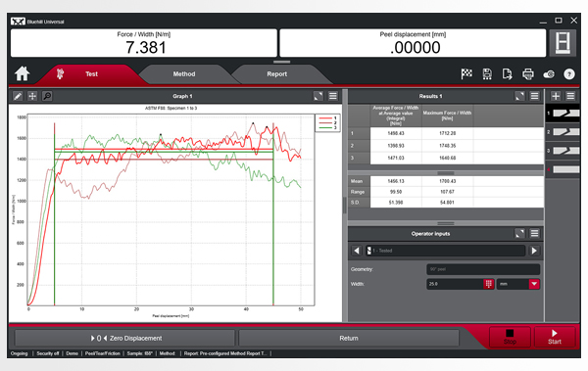The image size is (588, 371).
Task: Activate the graph pan crosshair tool
Action: [x=32, y=96]
